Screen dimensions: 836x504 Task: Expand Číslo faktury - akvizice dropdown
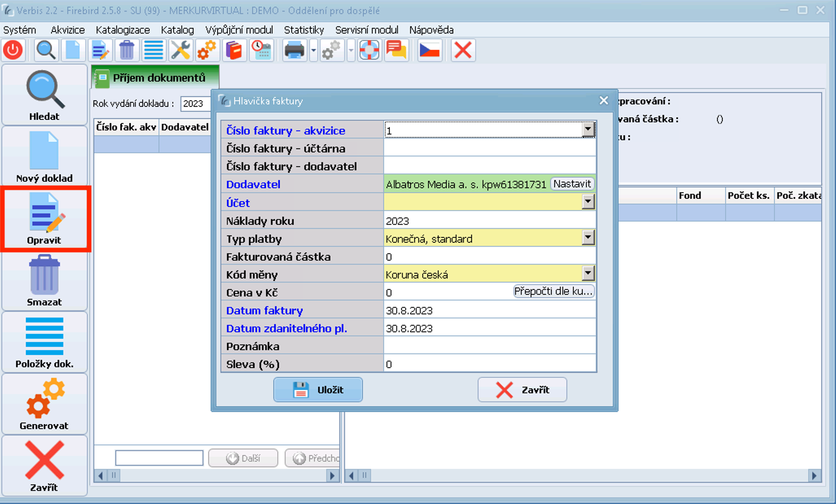tap(588, 130)
